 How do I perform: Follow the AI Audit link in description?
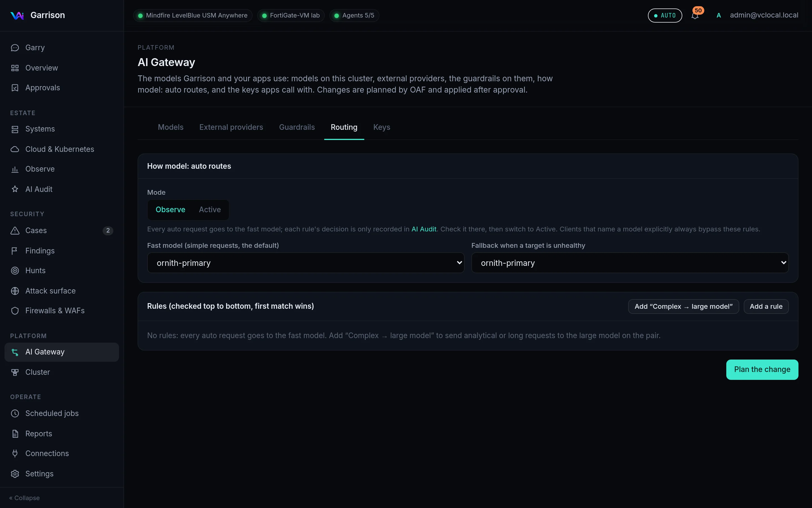(424, 229)
